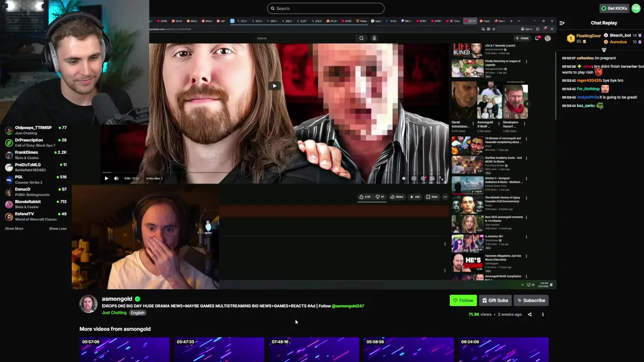Open DanucD channel
The width and height of the screenshot is (644, 362).
[35, 192]
